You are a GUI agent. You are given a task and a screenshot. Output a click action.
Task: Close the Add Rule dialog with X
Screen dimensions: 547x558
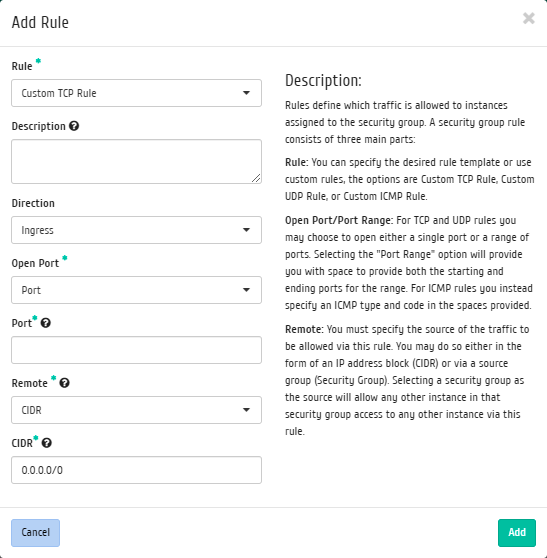pos(529,18)
